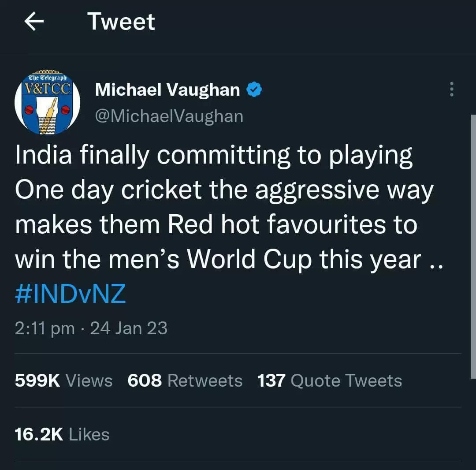Click the 2:11 pm timestamp
The image size is (476, 470).
point(45,328)
